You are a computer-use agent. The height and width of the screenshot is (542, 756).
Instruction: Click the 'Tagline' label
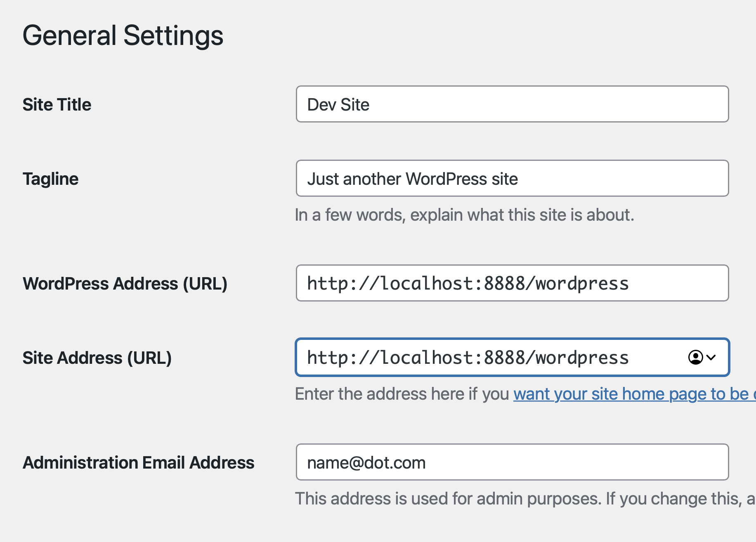click(x=50, y=179)
